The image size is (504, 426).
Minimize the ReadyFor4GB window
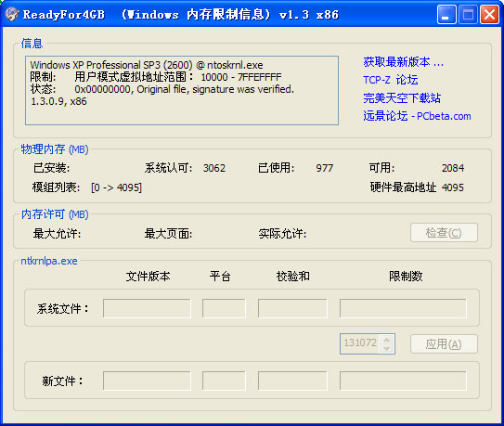click(x=446, y=15)
